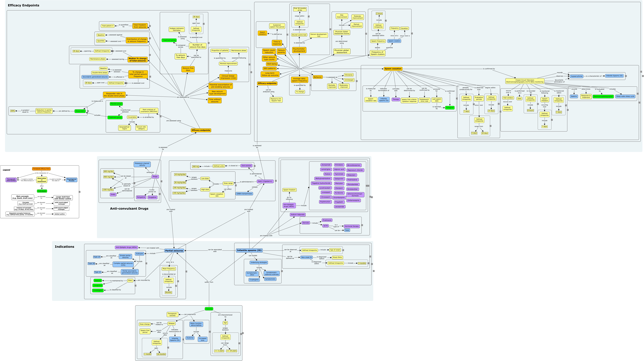Collapse the Steroids nested group arrow icon
The image size is (644, 361).
[362, 225]
